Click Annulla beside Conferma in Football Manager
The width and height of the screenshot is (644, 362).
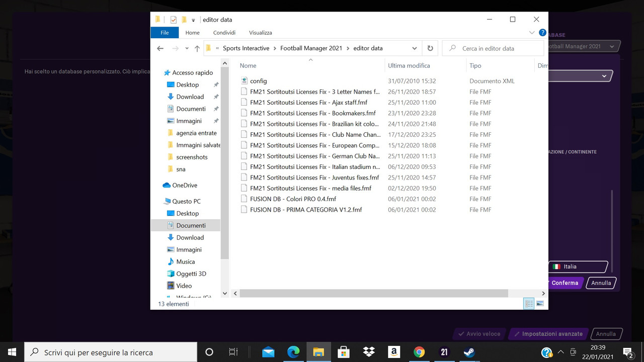(x=601, y=283)
